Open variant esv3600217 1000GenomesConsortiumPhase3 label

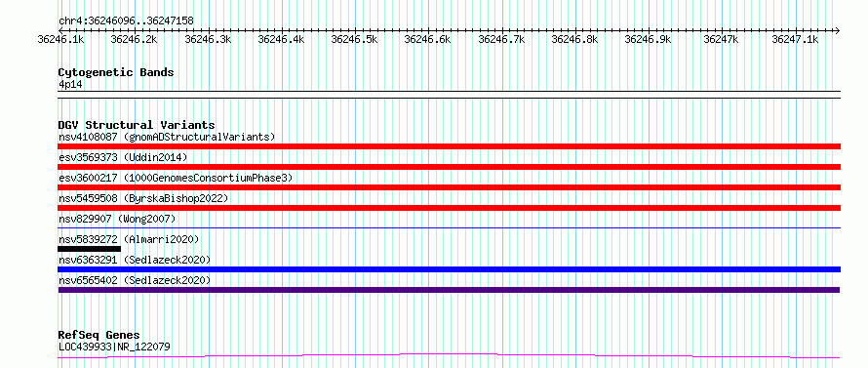pos(176,178)
